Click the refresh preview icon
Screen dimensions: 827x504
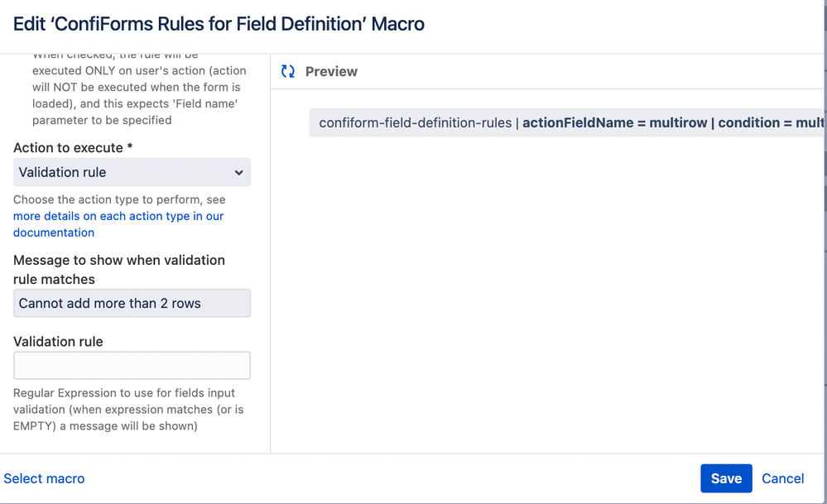[288, 72]
